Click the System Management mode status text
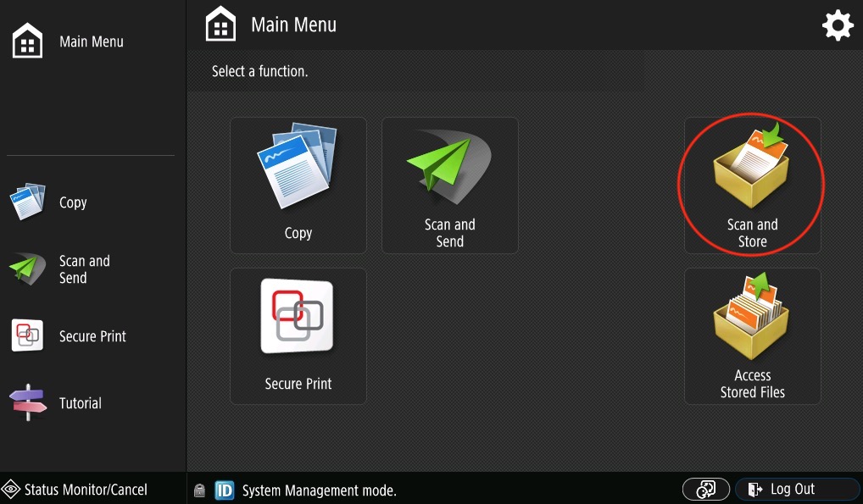 [x=319, y=490]
